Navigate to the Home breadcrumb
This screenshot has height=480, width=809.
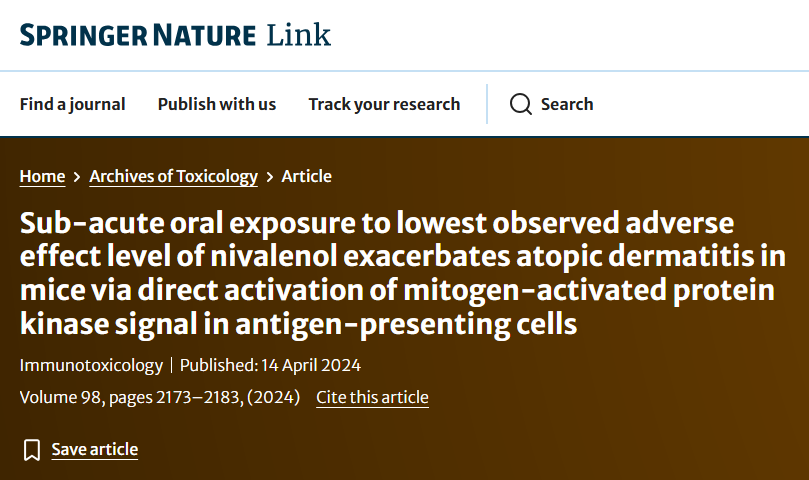42,176
